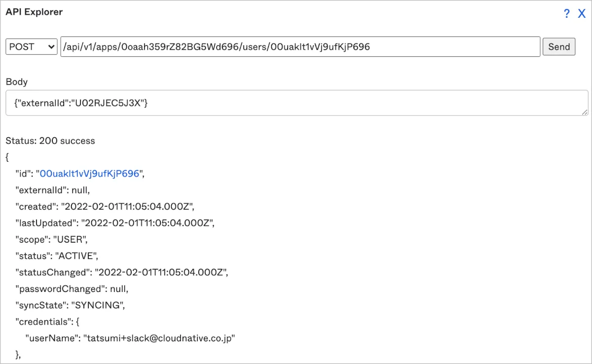Click the "scope": "USER" response line
592x364 pixels.
click(x=52, y=239)
